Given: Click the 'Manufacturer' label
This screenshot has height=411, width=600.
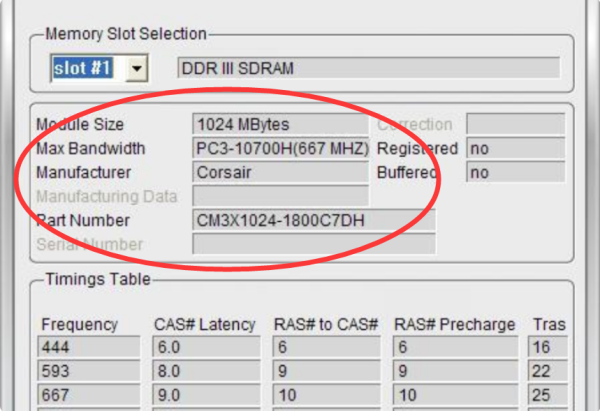Looking at the screenshot, I should (x=83, y=173).
